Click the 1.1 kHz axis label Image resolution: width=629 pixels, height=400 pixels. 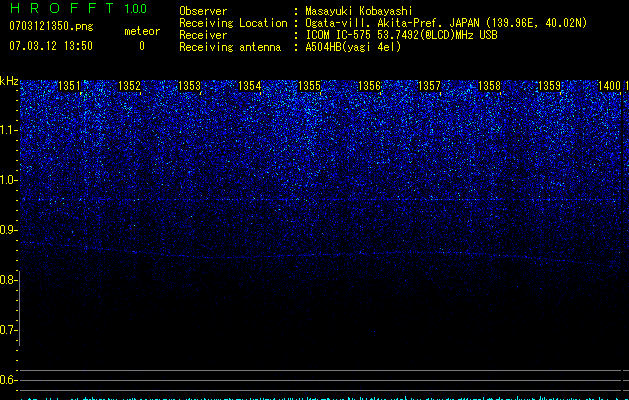(7, 130)
